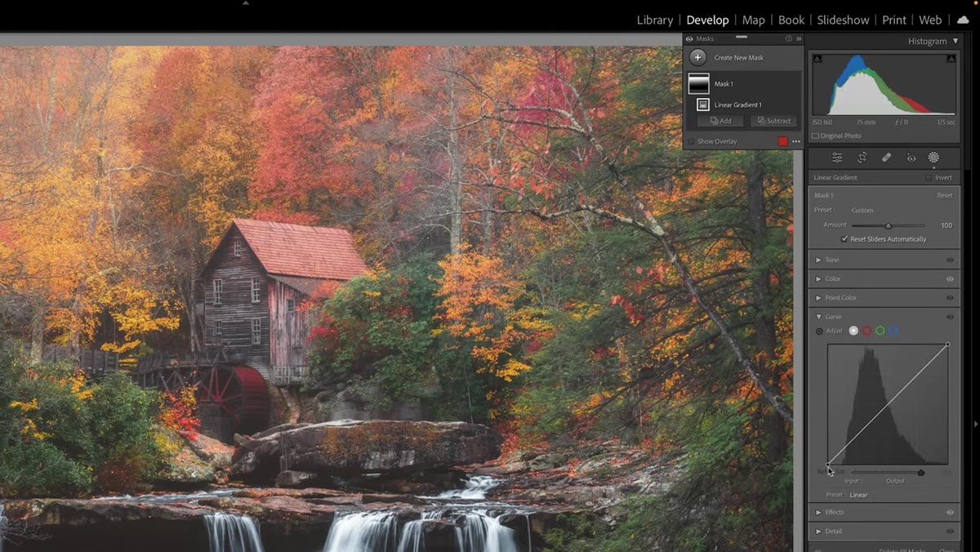980x552 pixels.
Task: Click the Add button under Mask 1
Action: pyautogui.click(x=720, y=121)
